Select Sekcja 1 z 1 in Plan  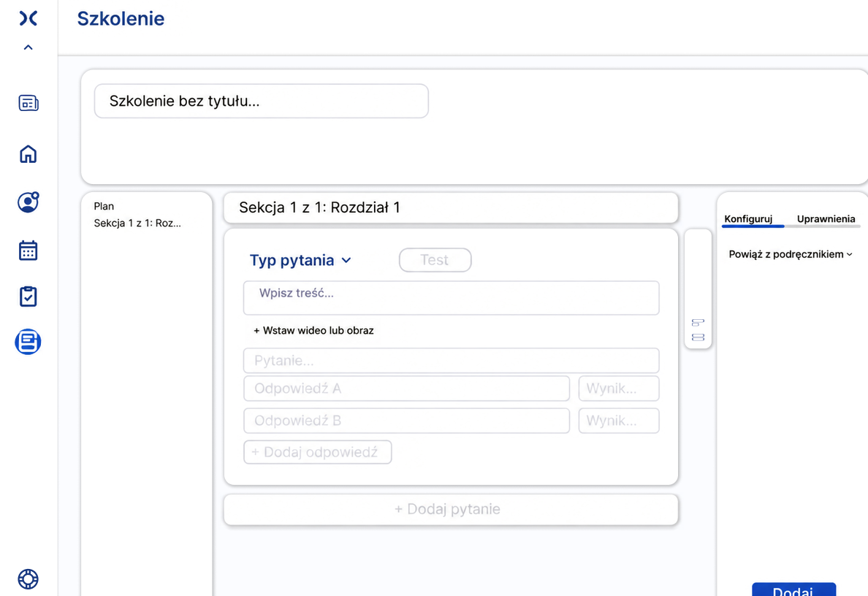[137, 223]
